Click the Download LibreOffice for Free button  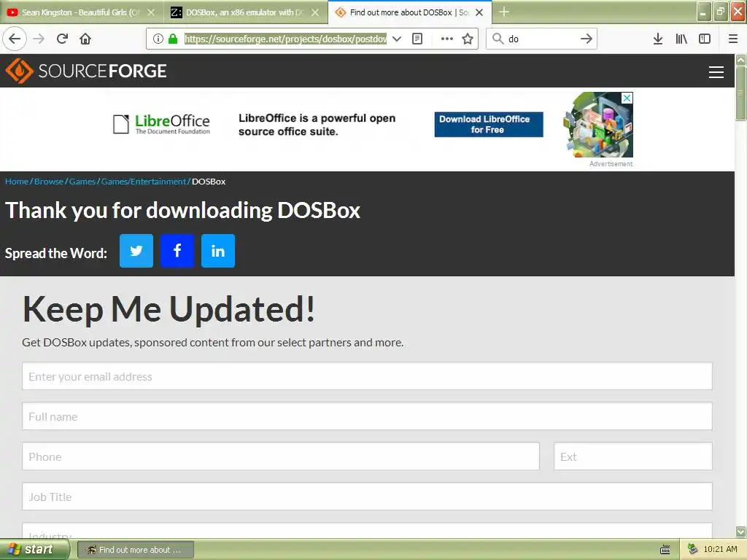(489, 124)
